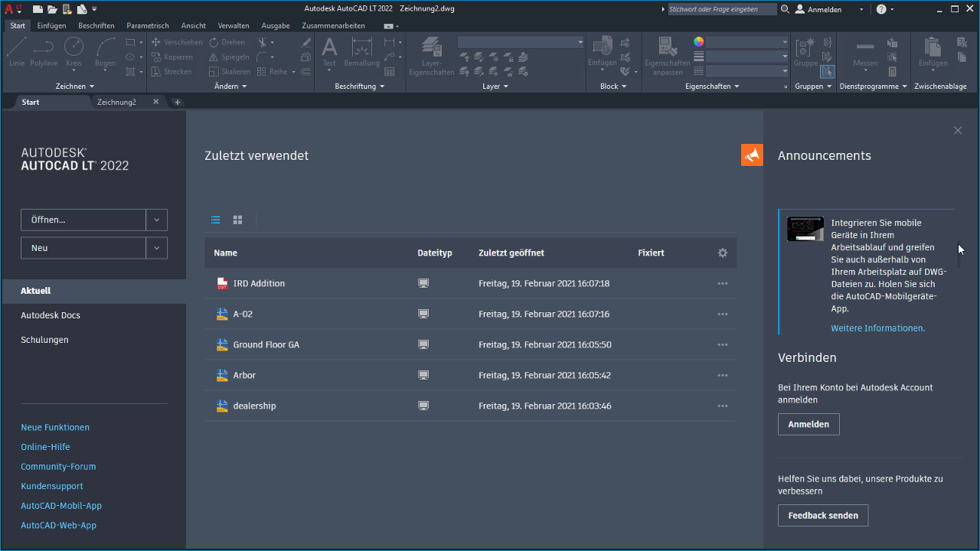980x551 pixels.
Task: Open the Parametrisch ribbon tab
Action: [148, 25]
